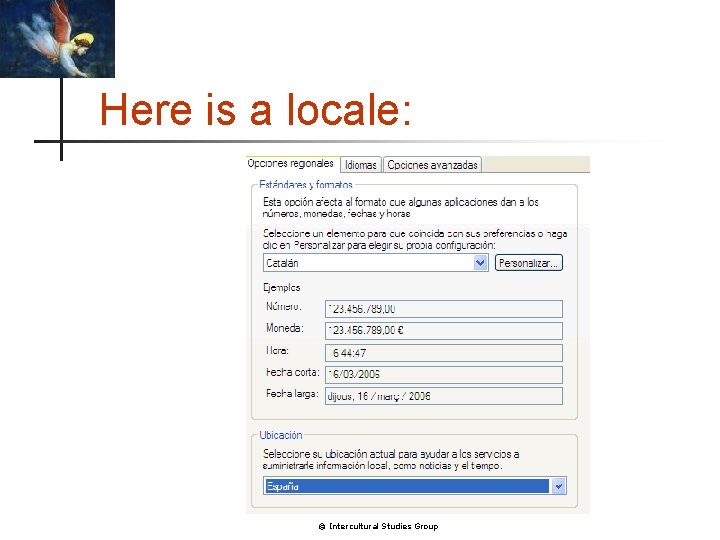Open the España location dropdown arrow
The height and width of the screenshot is (540, 720).
[558, 486]
